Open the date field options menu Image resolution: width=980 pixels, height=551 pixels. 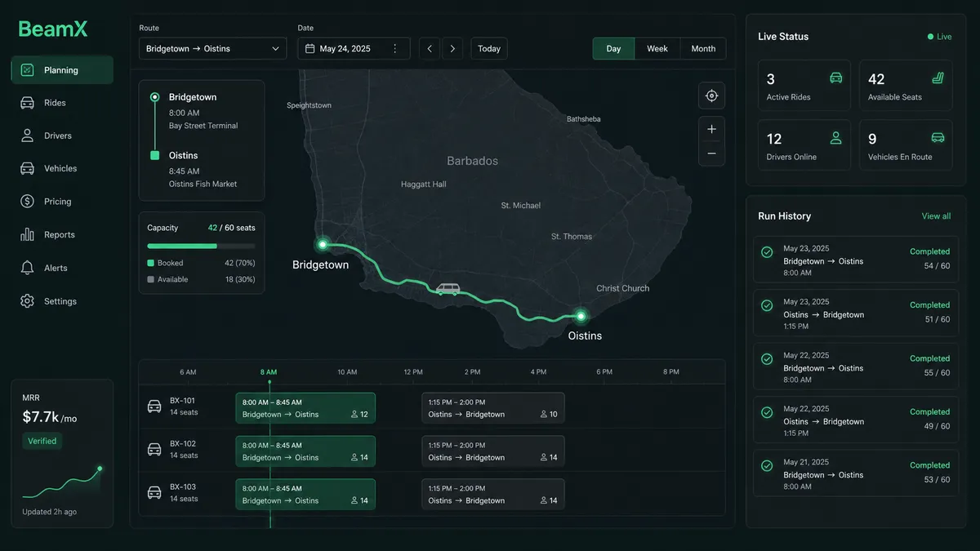tap(395, 48)
